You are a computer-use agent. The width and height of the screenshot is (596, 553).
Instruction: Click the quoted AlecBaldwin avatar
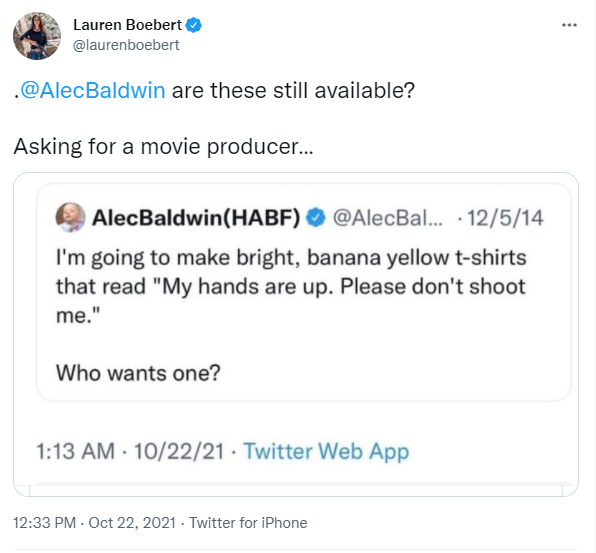[x=71, y=217]
